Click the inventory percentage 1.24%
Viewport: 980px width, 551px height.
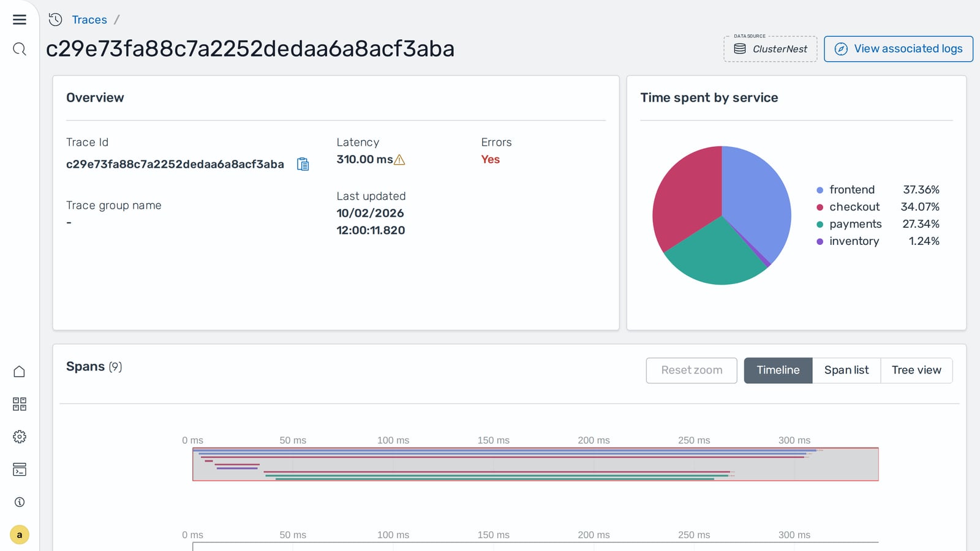pyautogui.click(x=924, y=241)
